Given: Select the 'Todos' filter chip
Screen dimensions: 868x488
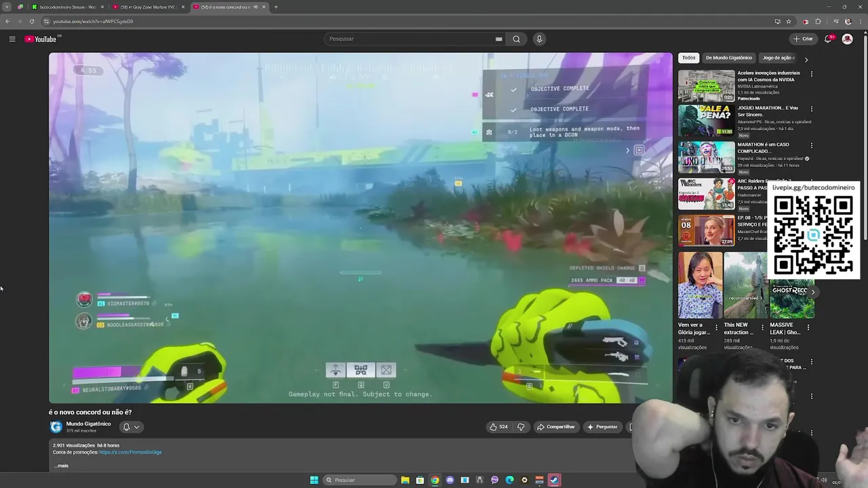Looking at the screenshot, I should (x=688, y=58).
